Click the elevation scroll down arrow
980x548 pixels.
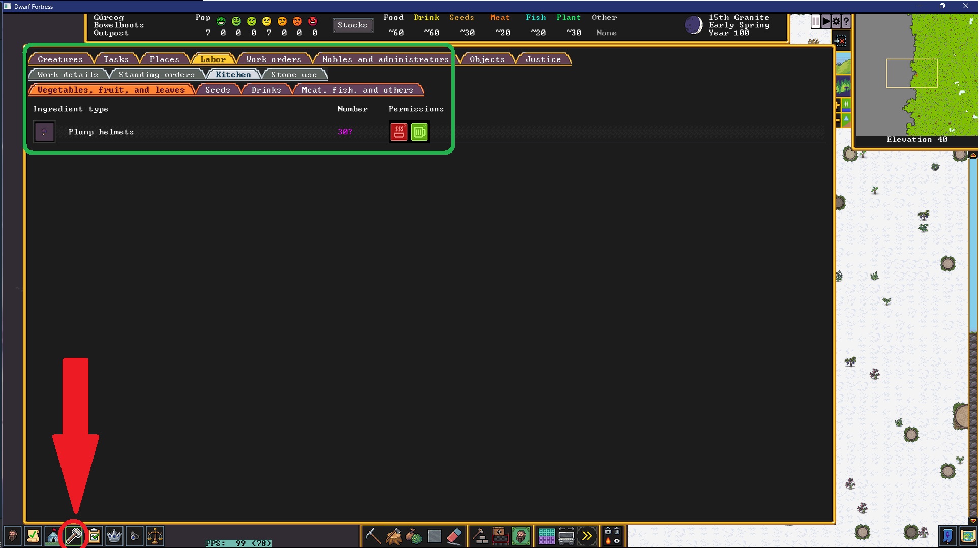[973, 521]
